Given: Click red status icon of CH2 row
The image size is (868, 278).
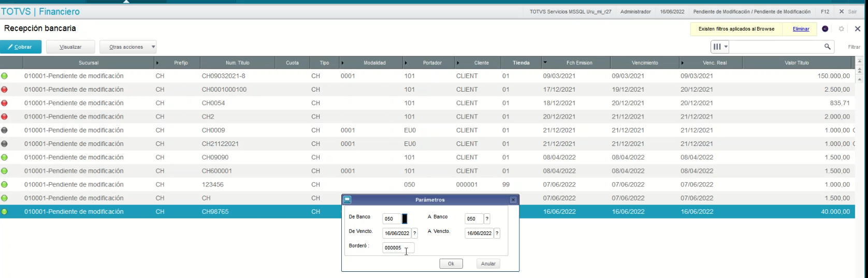Looking at the screenshot, I should (x=5, y=116).
